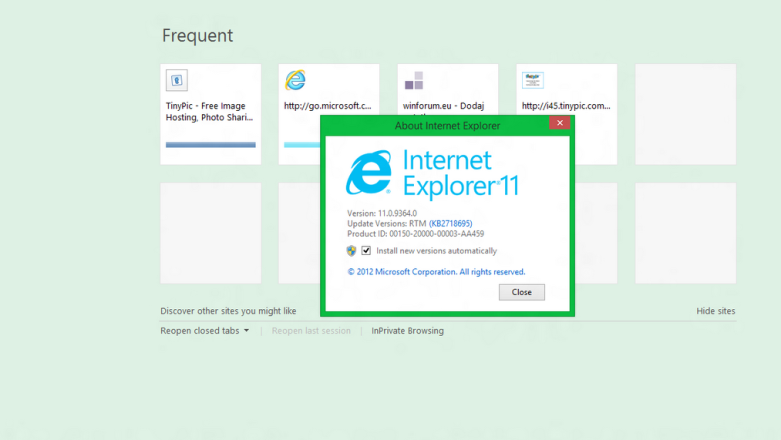Click Reopen last session
This screenshot has height=440, width=781.
pyautogui.click(x=311, y=331)
